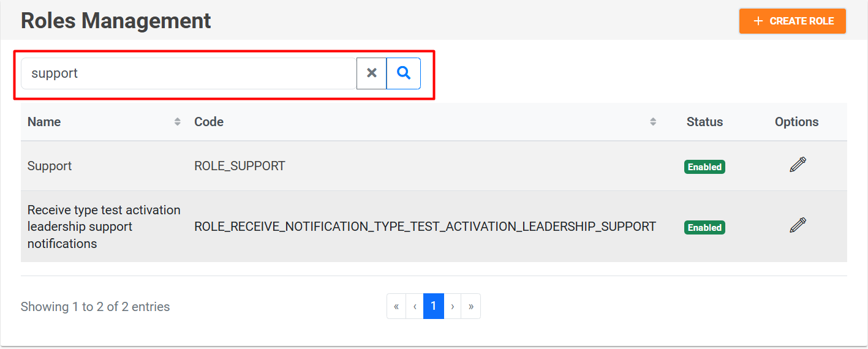Open the pencil editor for the leadership support notifications role
The image size is (868, 349).
click(798, 225)
